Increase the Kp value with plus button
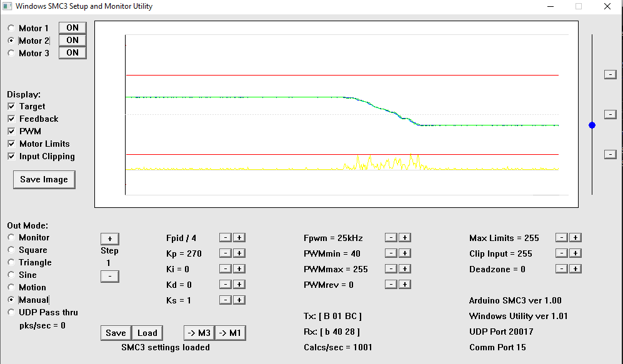 pos(239,253)
